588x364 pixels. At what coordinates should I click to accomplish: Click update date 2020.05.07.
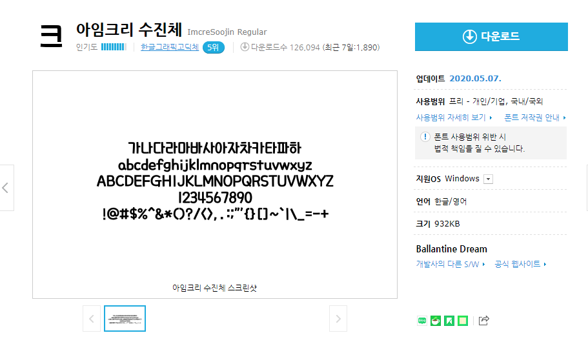pos(475,79)
